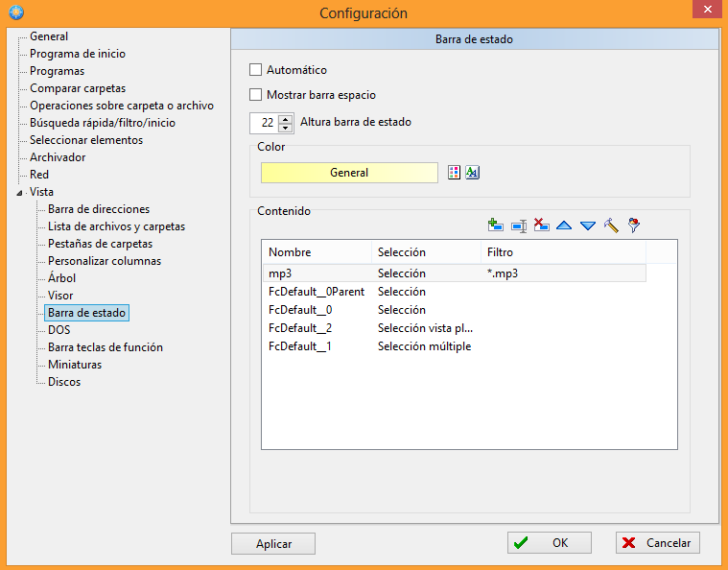
Task: Open Árbol settings
Action: point(61,277)
